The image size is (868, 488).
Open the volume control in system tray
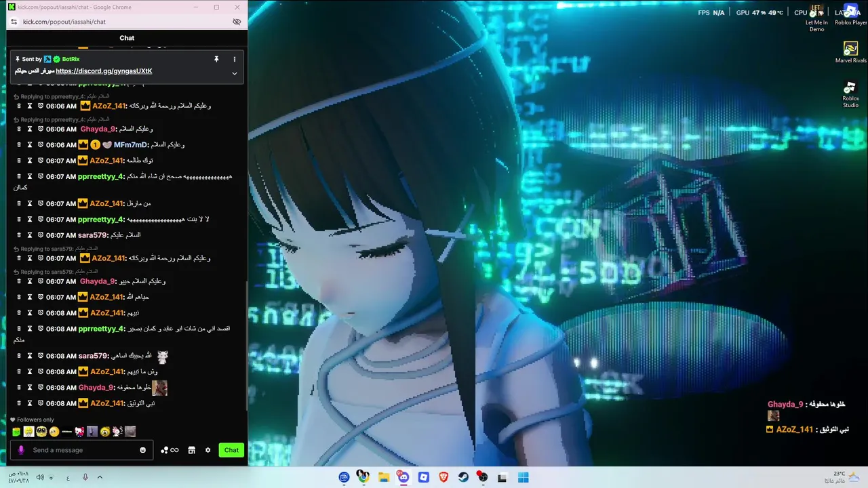coord(40,477)
